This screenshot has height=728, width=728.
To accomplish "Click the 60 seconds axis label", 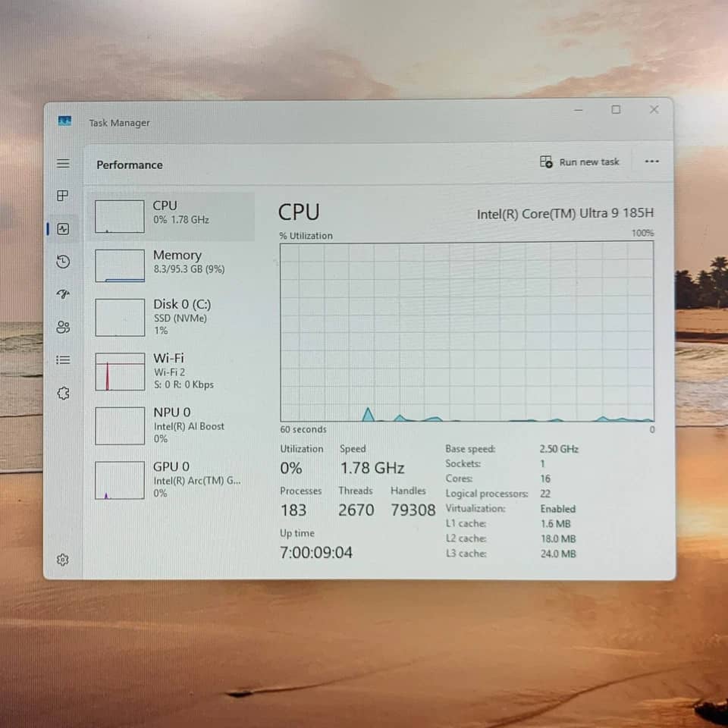I will [x=303, y=429].
